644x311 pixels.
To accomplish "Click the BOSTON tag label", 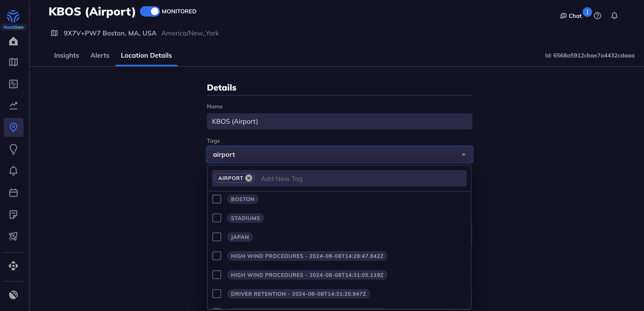I will pos(243,199).
